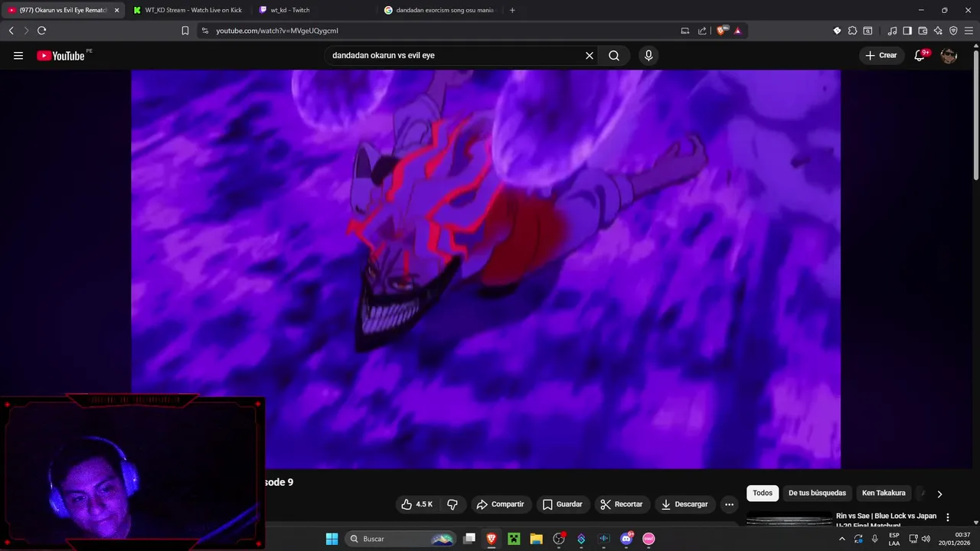Show next filter chips with the arrow

[939, 494]
